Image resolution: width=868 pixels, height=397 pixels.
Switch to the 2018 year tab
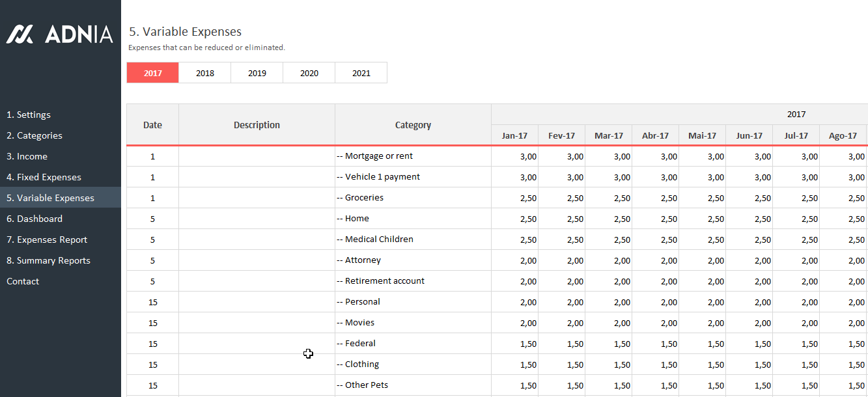pos(204,73)
